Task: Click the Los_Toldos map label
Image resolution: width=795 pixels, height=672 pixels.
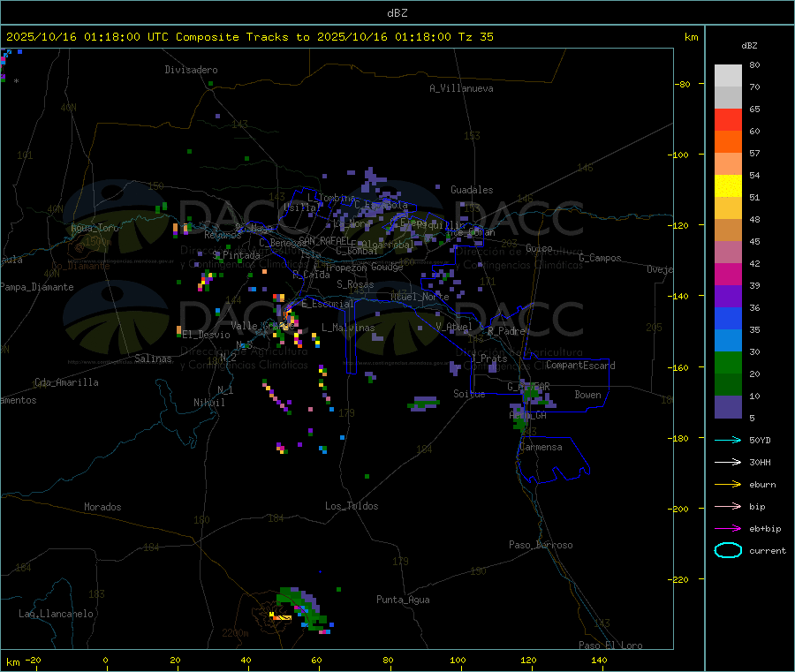Action: click(352, 506)
